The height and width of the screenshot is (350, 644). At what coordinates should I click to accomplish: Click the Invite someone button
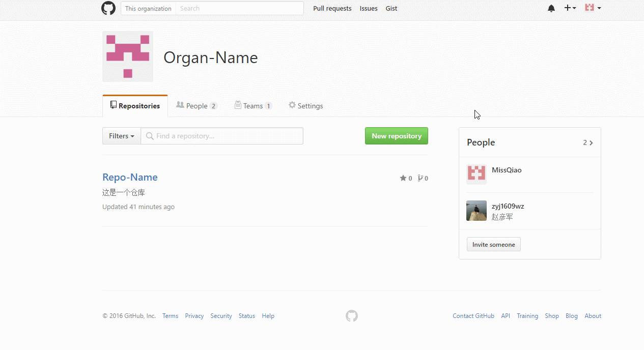coord(494,244)
